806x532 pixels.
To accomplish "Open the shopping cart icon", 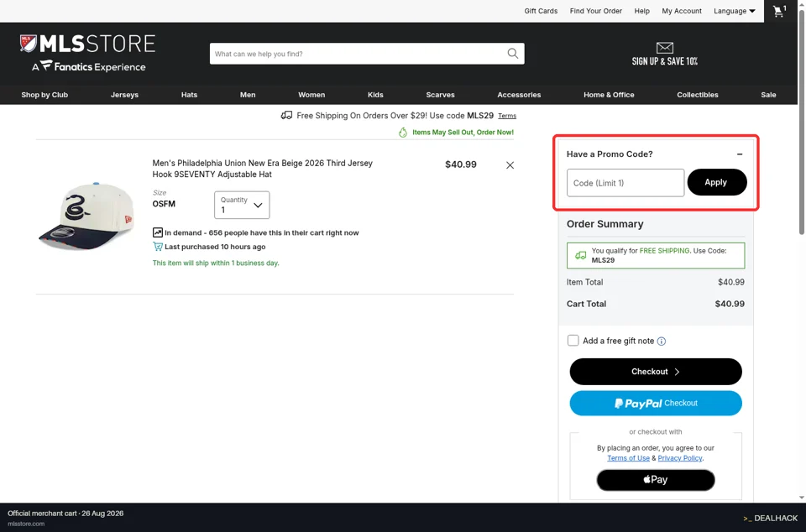I will 779,11.
